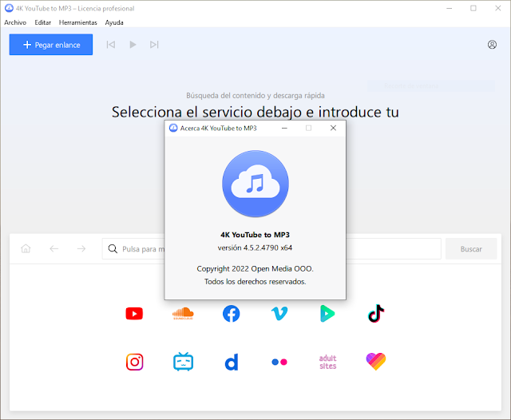Viewport: 511px width, 420px height.
Task: Navigate forward with right arrow
Action: coord(81,249)
